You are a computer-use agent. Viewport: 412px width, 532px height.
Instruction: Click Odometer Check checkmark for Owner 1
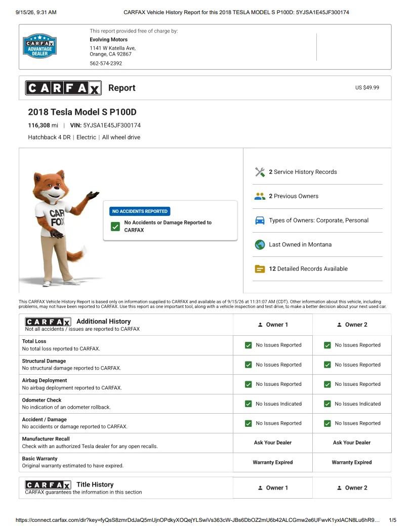249,404
